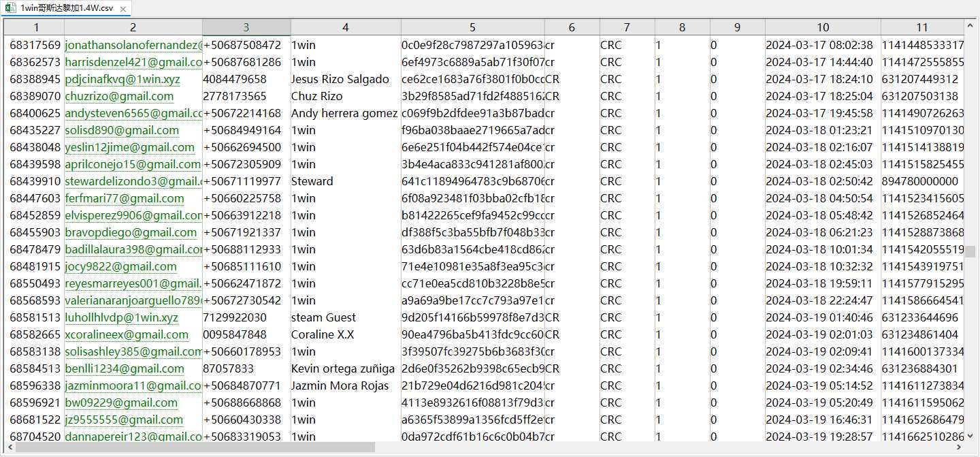Close the 1win哥斯达黎加1.4W.csv tab

pos(123,9)
